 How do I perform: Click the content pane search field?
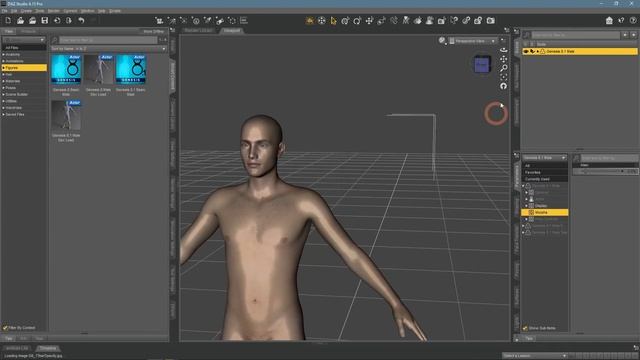coord(108,40)
